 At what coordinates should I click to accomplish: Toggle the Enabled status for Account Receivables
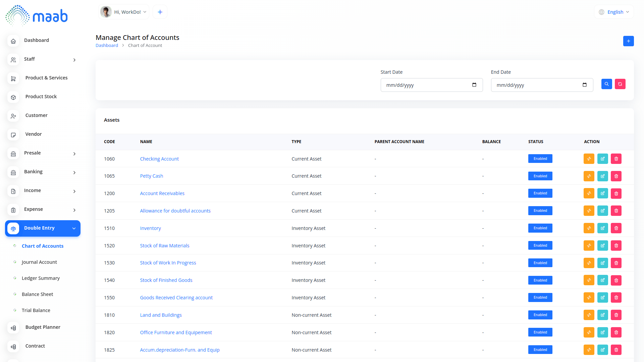pyautogui.click(x=540, y=193)
